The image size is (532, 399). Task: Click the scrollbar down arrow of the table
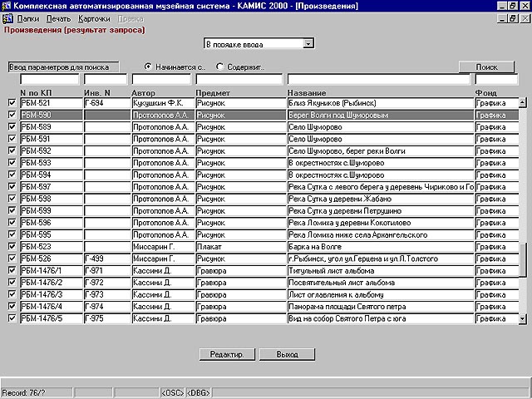[523, 319]
